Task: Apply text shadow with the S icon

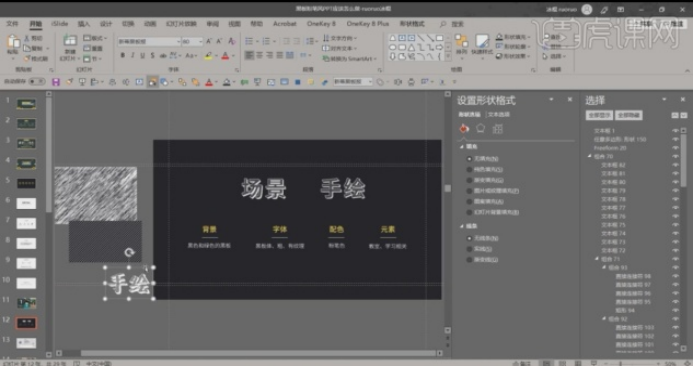Action: (152, 55)
